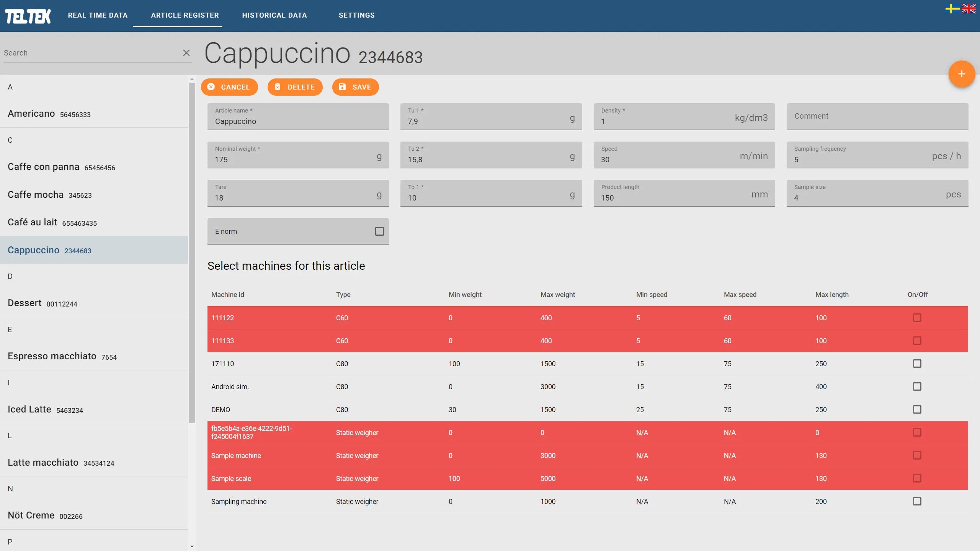This screenshot has height=551, width=980.
Task: Enable Sampling machine On/Off checkbox
Action: click(917, 502)
